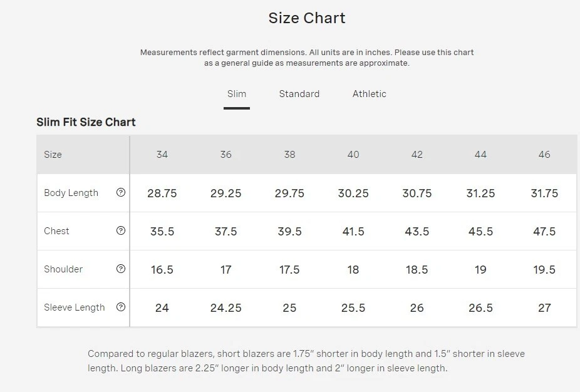
Task: Click the 43.5 chest value
Action: (417, 232)
